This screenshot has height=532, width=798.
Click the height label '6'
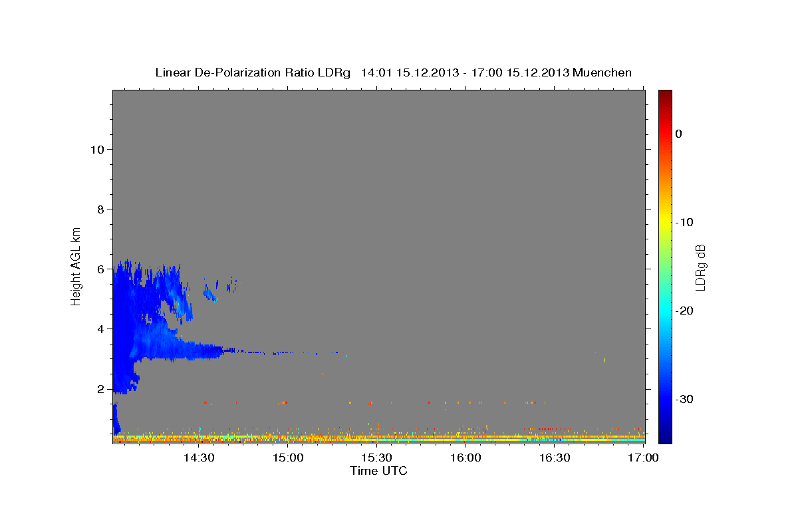click(x=100, y=269)
